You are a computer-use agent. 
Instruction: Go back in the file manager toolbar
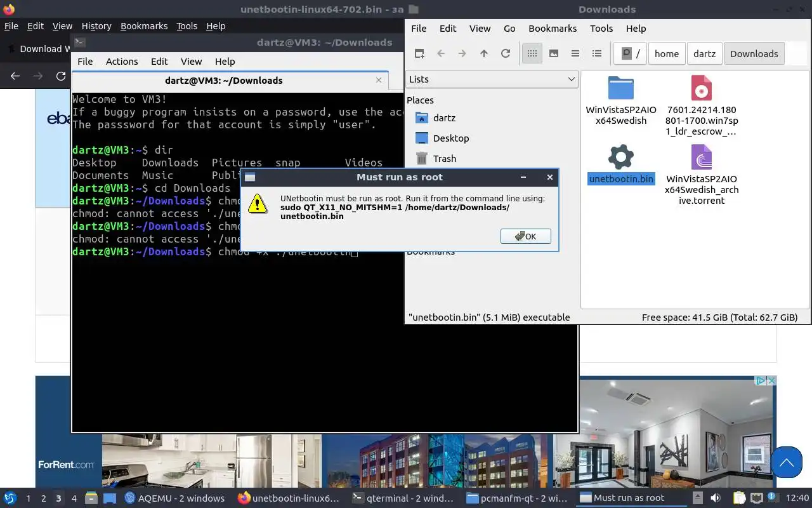[x=441, y=54]
